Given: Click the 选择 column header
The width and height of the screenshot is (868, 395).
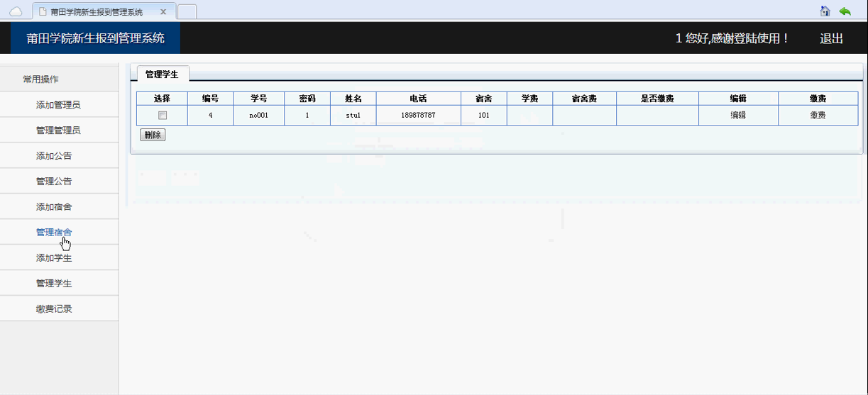Looking at the screenshot, I should click(163, 99).
